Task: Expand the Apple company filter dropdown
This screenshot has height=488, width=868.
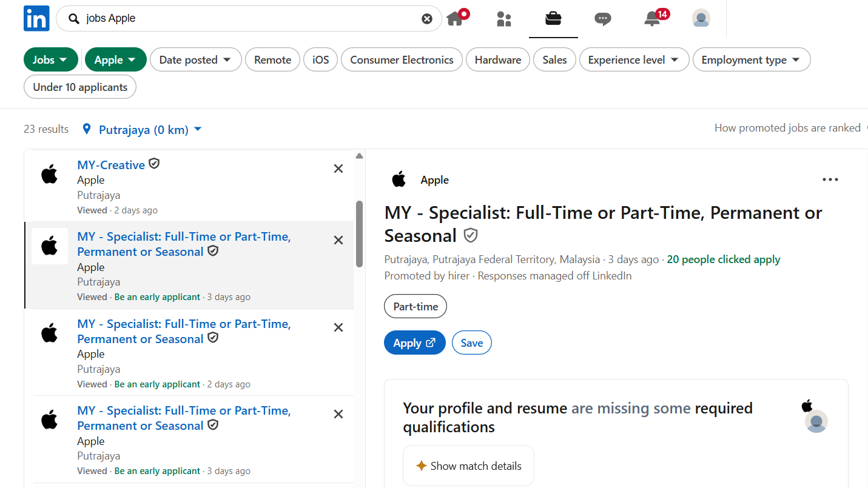Action: (x=116, y=60)
